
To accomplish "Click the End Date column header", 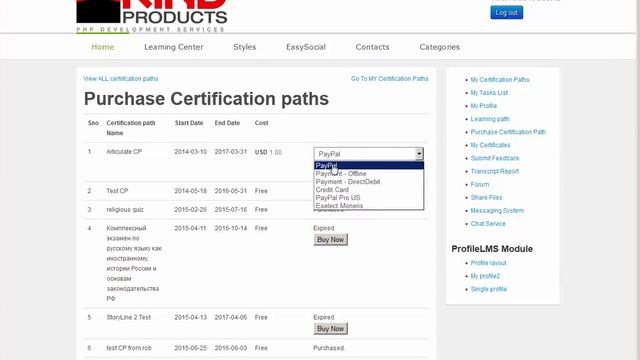I will point(227,123).
